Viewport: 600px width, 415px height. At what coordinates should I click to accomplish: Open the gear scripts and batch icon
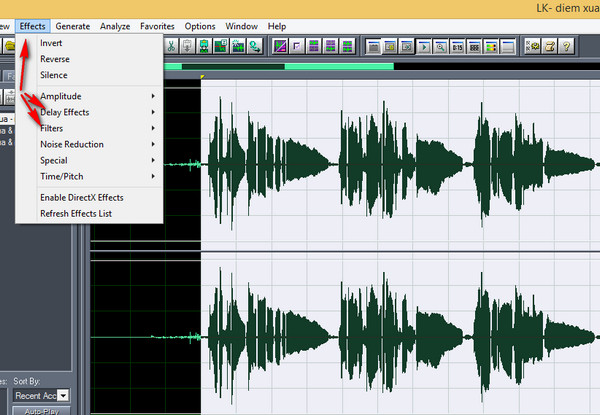tap(533, 47)
